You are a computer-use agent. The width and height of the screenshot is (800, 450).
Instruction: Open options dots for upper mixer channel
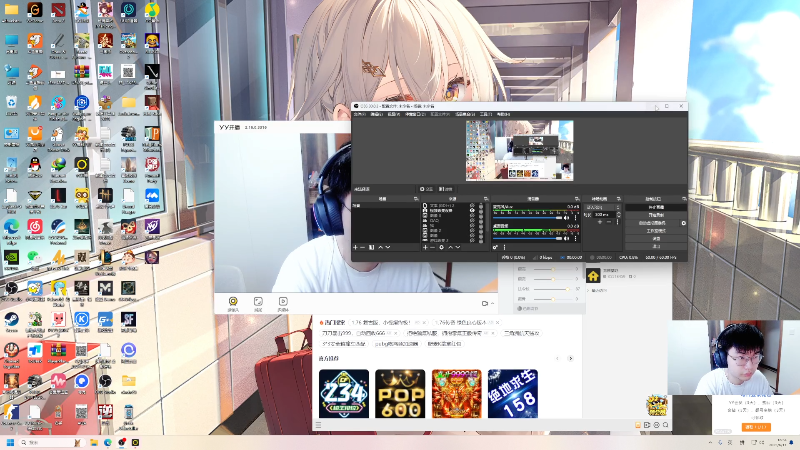pos(576,218)
